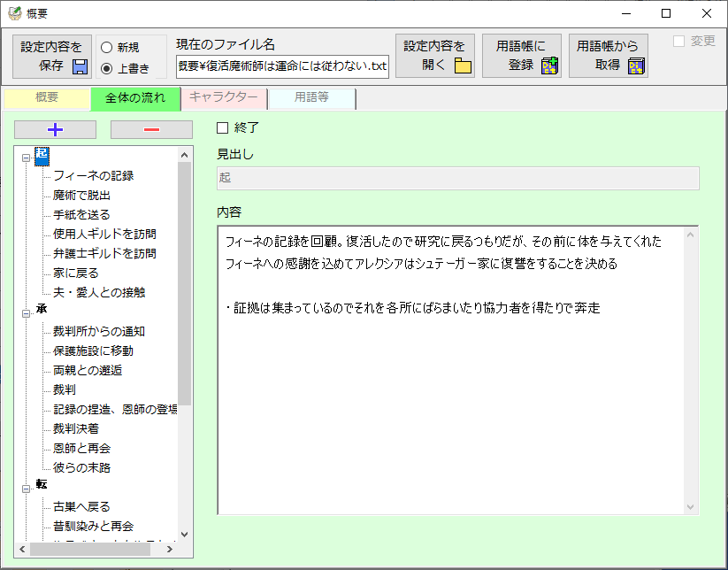Select tree item 夫・愛人との接触
The width and height of the screenshot is (728, 570).
(x=99, y=293)
